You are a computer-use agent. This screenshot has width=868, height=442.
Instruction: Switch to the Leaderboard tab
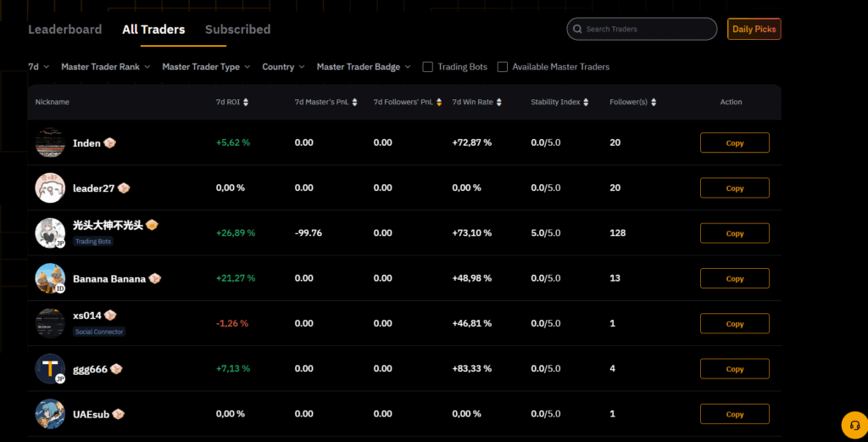pos(64,30)
